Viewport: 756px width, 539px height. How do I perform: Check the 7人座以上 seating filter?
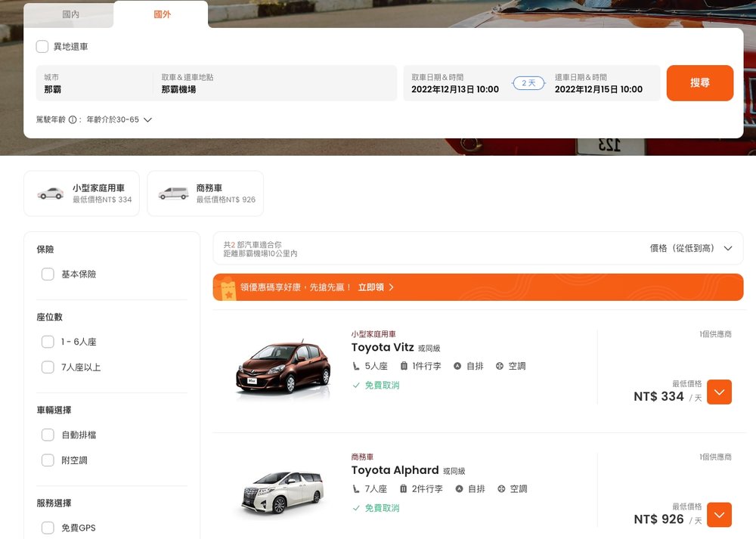[48, 367]
